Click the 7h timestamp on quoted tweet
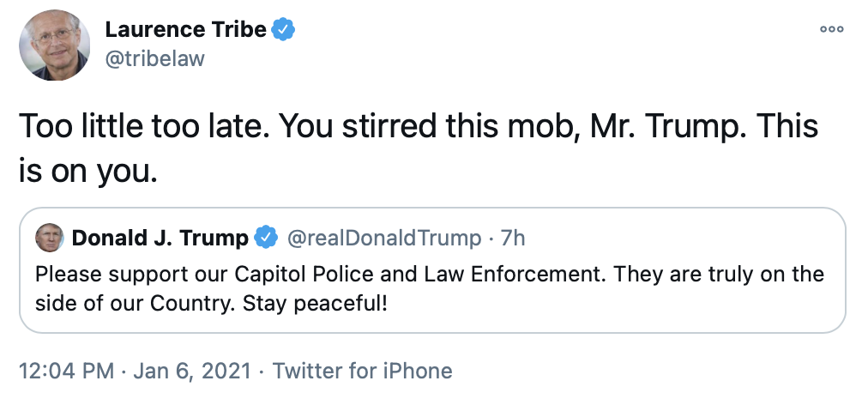 pyautogui.click(x=511, y=238)
